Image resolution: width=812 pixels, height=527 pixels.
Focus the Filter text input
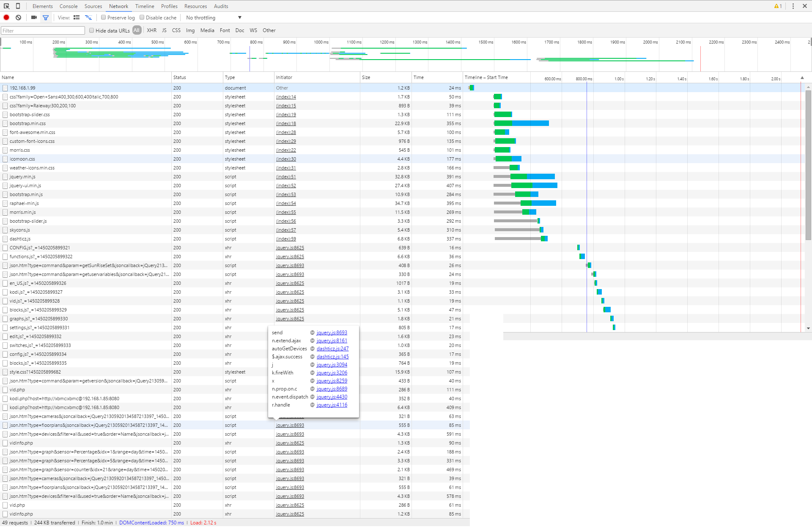43,30
